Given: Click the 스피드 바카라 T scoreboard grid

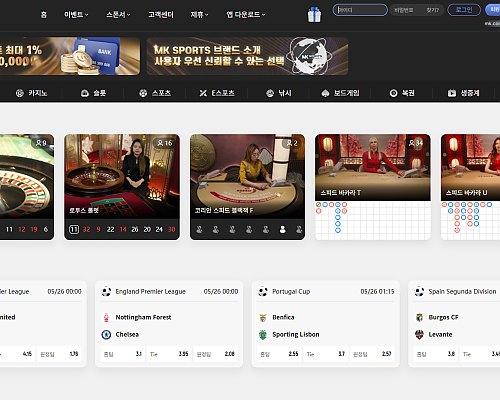Looking at the screenshot, I should click(373, 220).
